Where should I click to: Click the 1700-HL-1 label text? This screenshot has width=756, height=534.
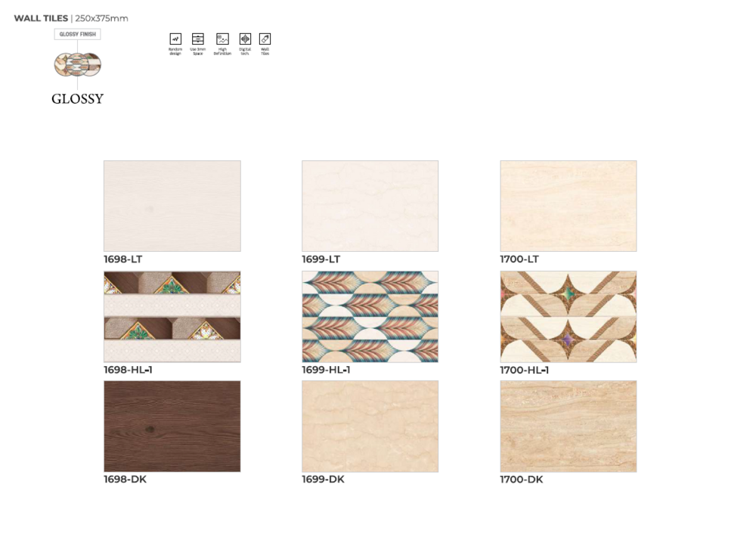[x=524, y=370]
